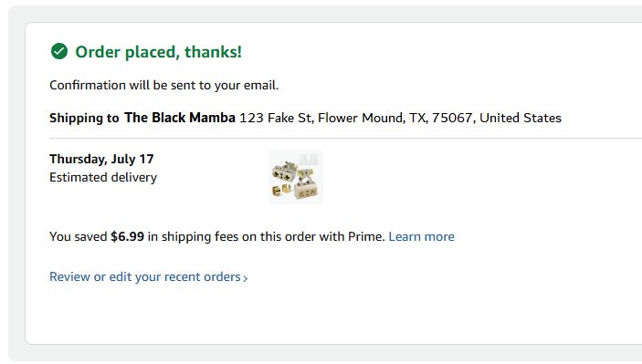Click the Learn more link about Prime

pyautogui.click(x=421, y=236)
